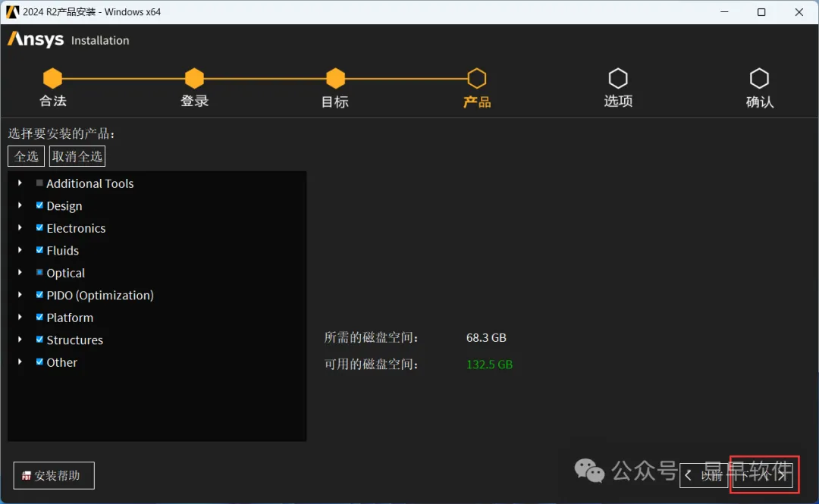Click the 68.3 GB required space value
This screenshot has width=819, height=504.
click(486, 338)
